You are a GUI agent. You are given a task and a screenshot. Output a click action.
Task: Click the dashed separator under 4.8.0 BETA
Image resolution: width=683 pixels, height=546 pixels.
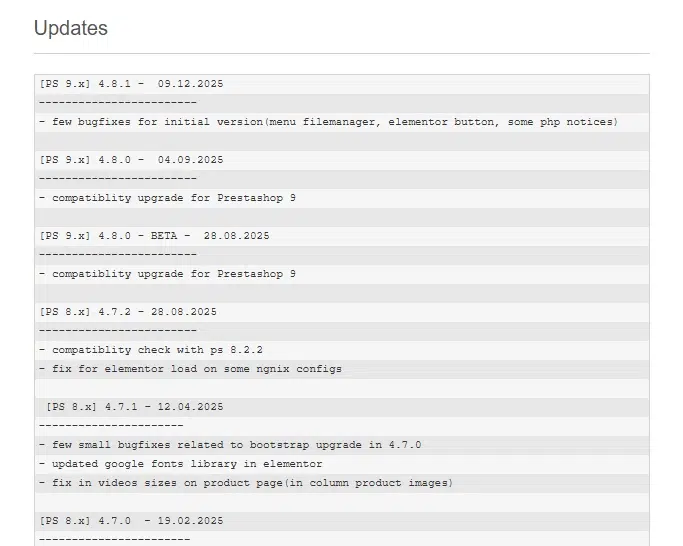point(117,255)
